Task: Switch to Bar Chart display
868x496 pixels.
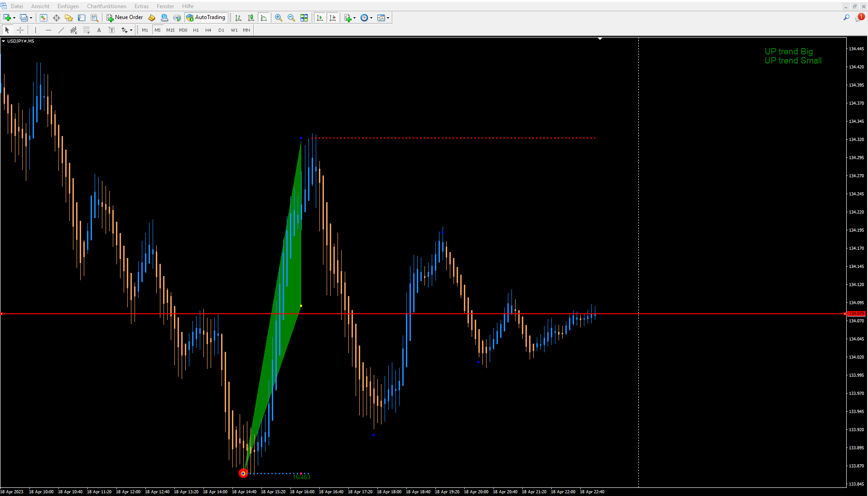Action: pyautogui.click(x=238, y=18)
